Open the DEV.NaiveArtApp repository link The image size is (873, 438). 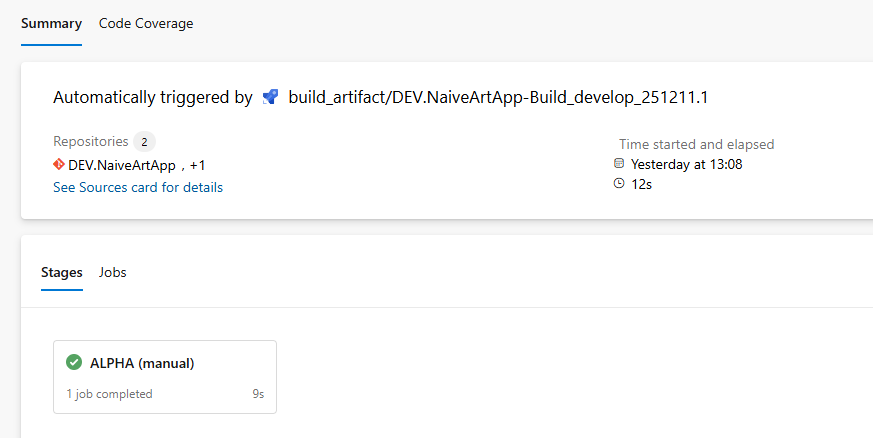point(122,165)
